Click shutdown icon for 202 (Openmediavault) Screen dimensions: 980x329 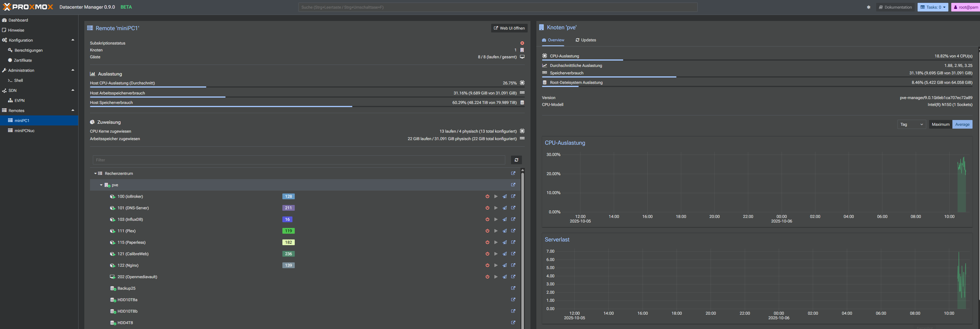coord(487,276)
